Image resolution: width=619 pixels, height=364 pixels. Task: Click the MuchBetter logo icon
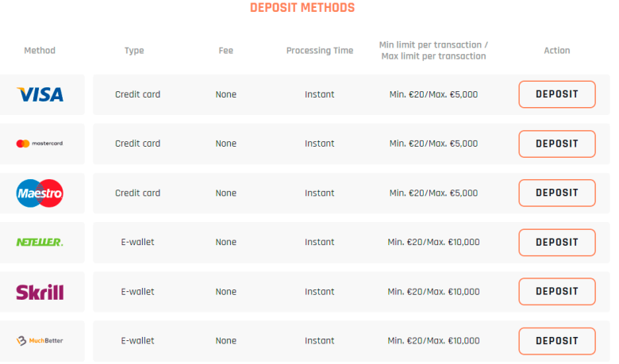coord(40,341)
